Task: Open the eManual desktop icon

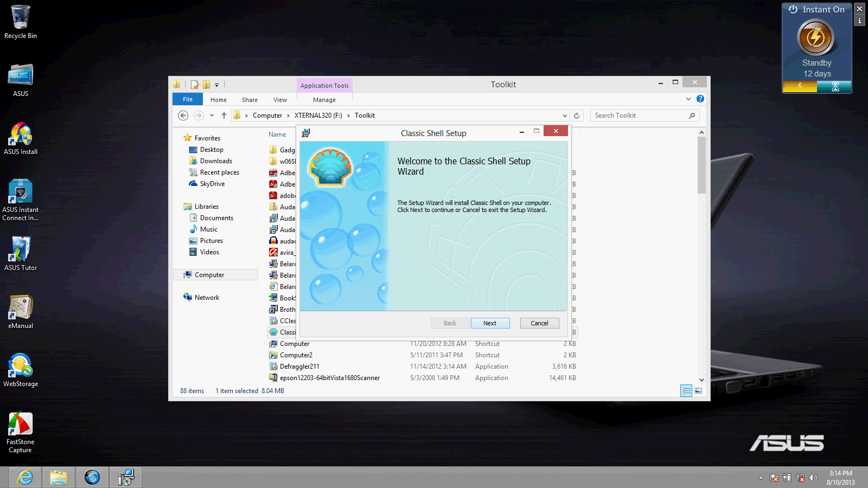Action: point(21,312)
